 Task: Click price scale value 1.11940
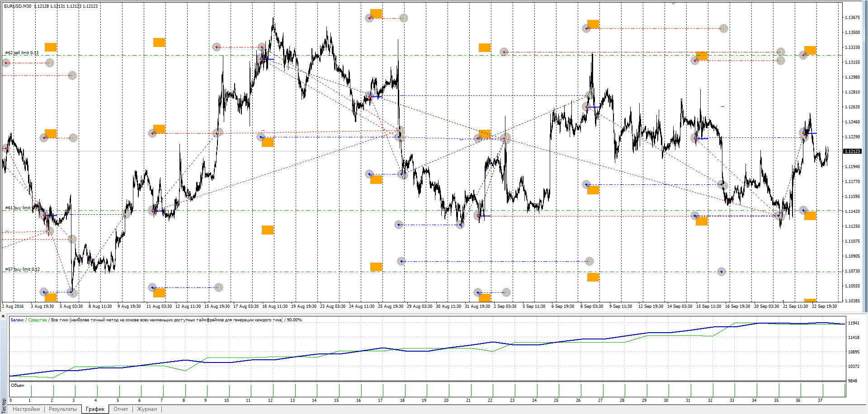[852, 167]
